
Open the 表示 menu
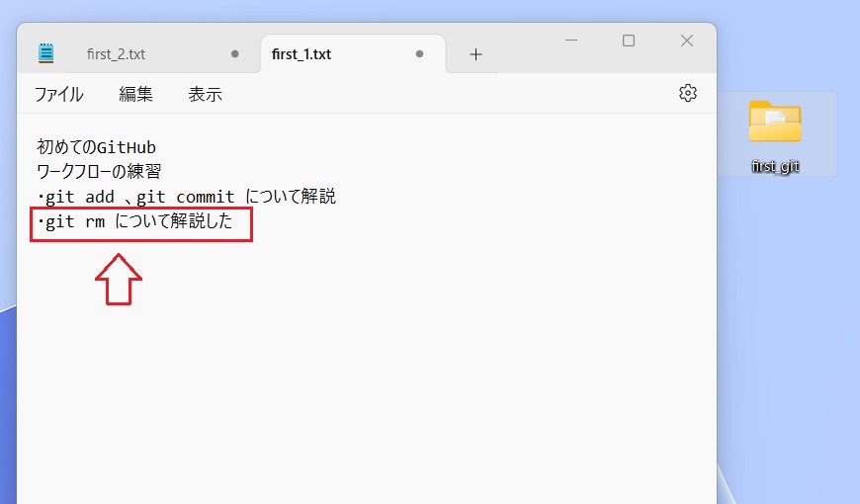[205, 95]
